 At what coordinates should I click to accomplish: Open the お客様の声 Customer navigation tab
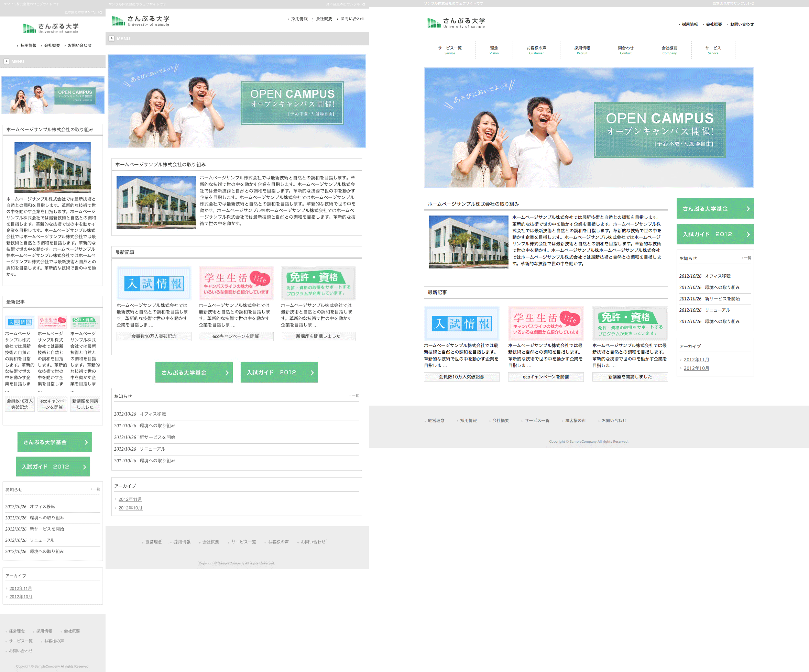(x=536, y=50)
